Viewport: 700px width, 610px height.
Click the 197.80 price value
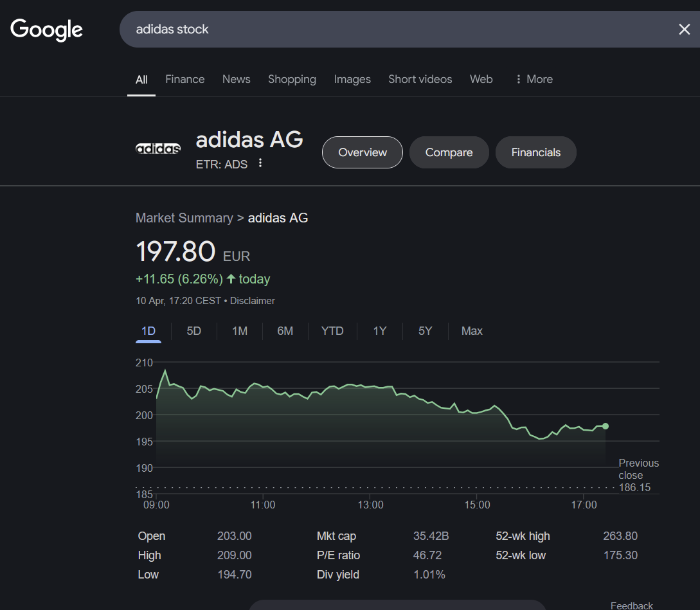pos(176,251)
